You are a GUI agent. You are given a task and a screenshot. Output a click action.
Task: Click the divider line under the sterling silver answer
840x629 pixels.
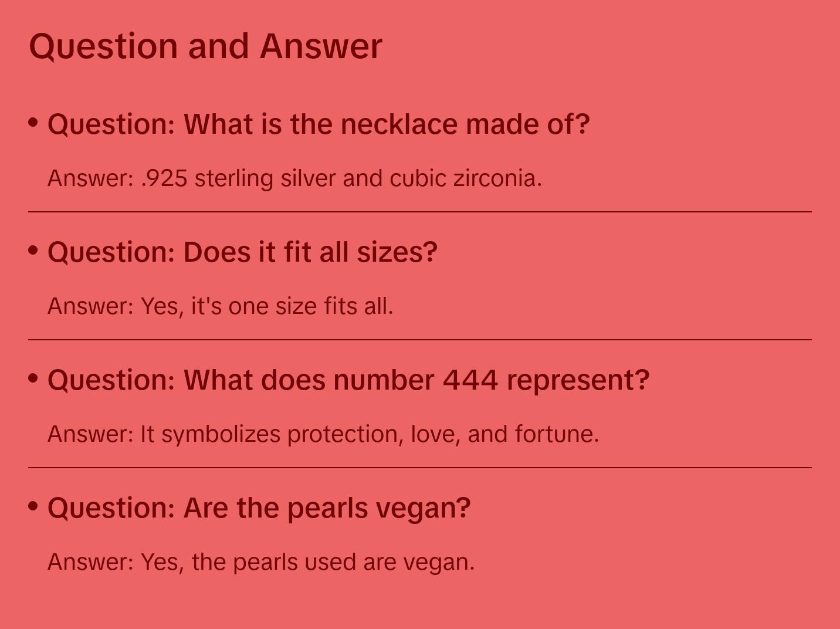(x=420, y=212)
